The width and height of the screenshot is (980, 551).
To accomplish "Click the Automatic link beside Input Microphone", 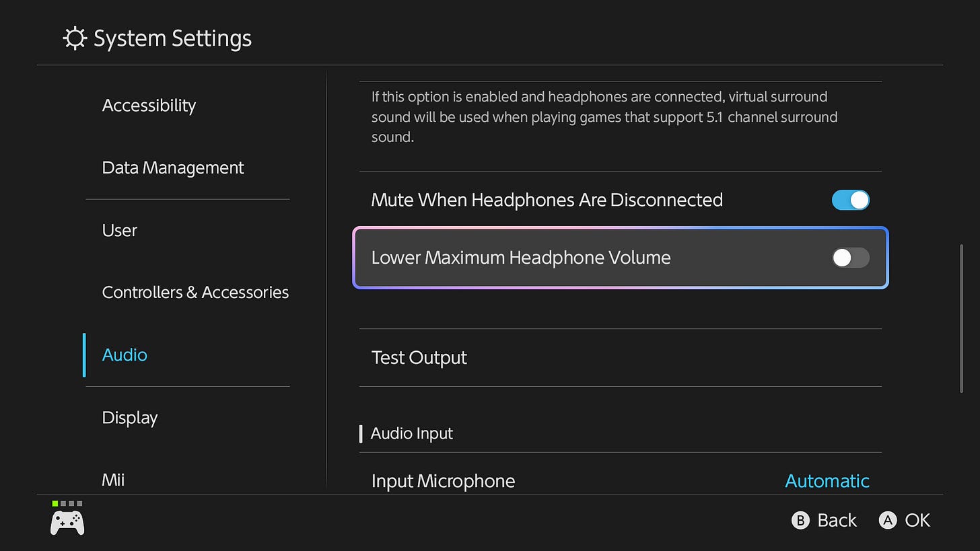I will click(x=827, y=481).
